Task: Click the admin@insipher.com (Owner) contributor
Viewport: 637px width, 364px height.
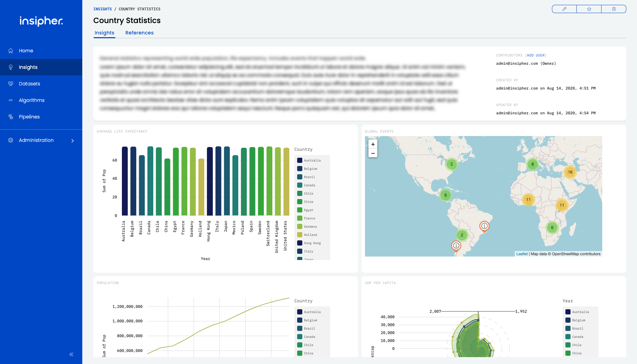Action: click(x=526, y=63)
